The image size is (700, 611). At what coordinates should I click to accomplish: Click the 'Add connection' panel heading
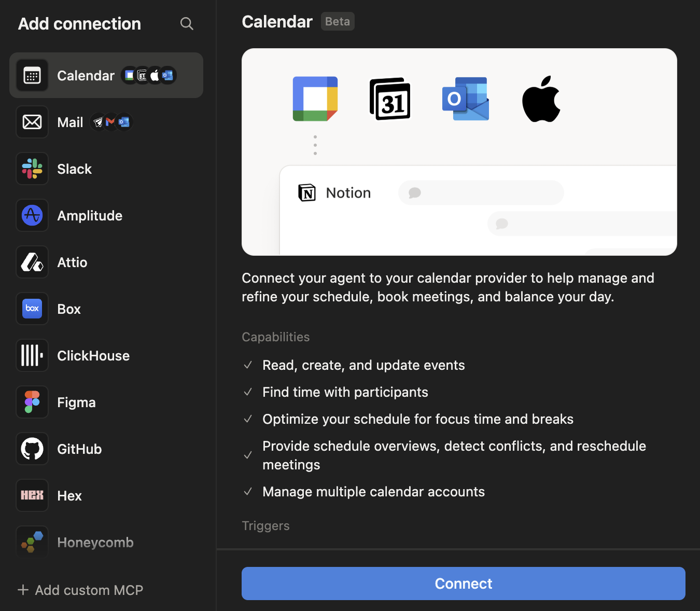[79, 23]
